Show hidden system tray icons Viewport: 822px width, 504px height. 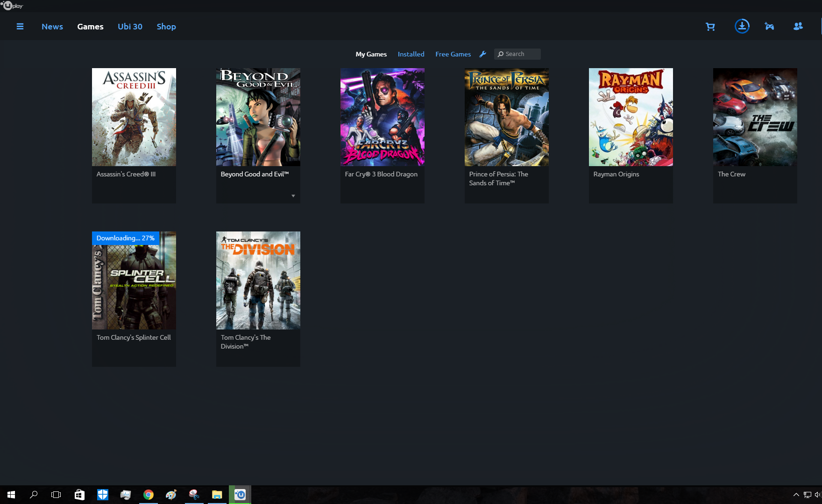pyautogui.click(x=796, y=495)
